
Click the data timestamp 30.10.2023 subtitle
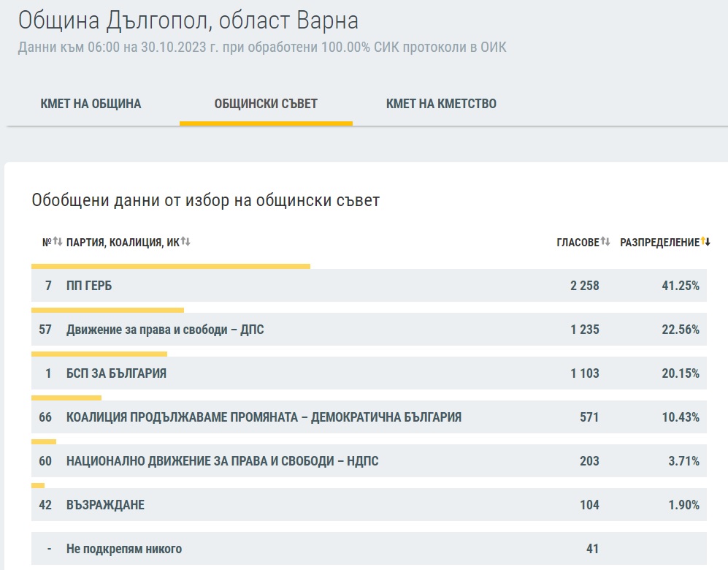click(x=262, y=47)
